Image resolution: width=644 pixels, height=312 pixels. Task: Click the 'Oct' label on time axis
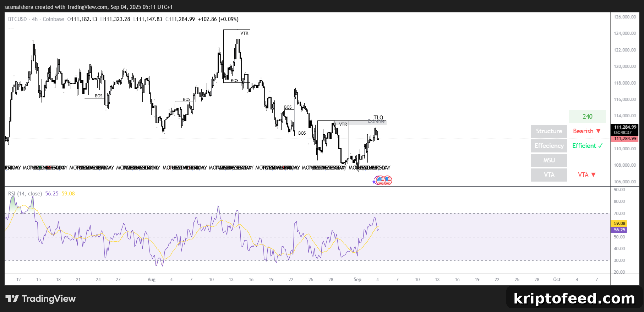(557, 280)
